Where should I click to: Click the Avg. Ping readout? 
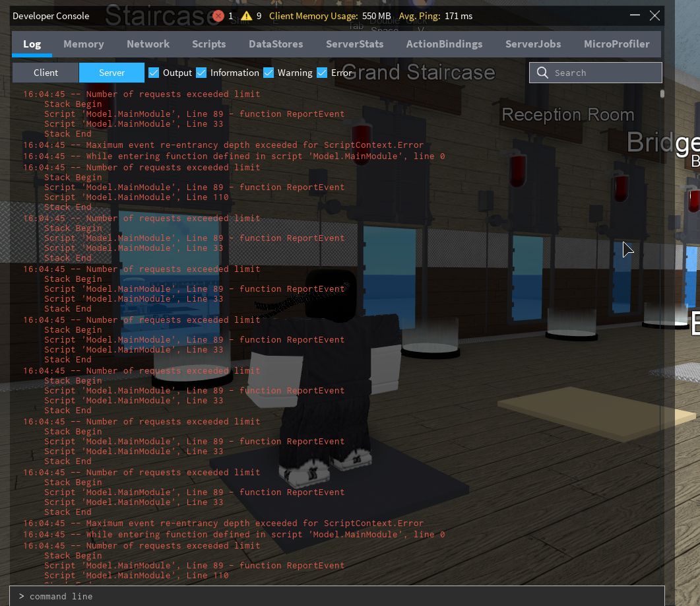(x=435, y=16)
